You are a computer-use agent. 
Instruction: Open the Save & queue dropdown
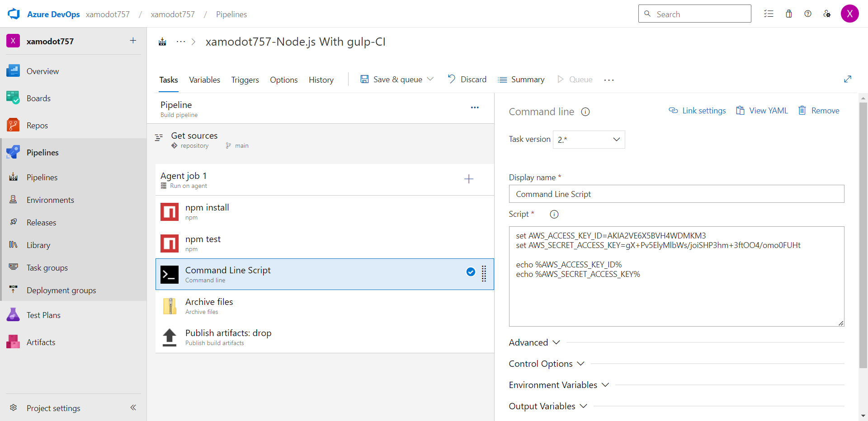[x=430, y=79]
